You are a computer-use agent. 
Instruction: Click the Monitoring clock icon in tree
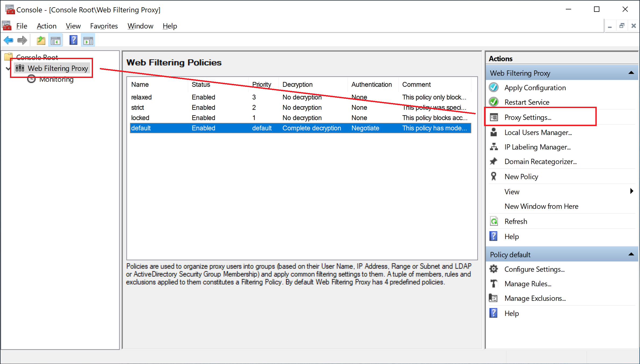point(31,79)
